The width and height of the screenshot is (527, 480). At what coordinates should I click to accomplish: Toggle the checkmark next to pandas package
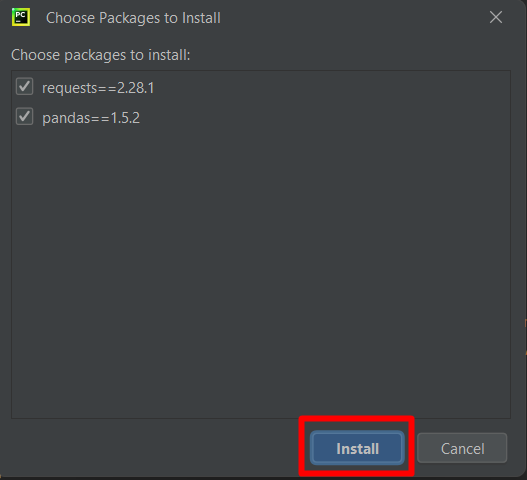(25, 116)
